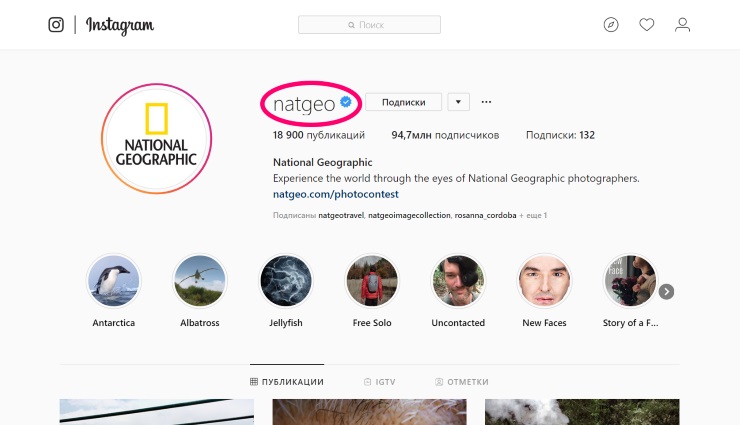Open activity feed heart icon
This screenshot has height=425, width=740.
click(647, 24)
